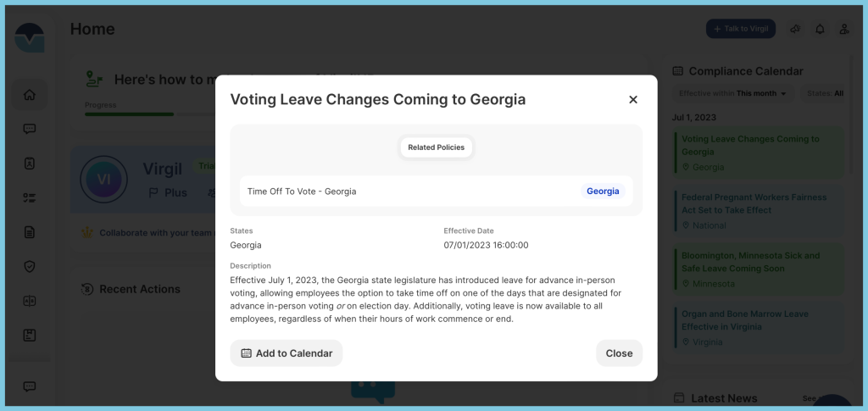Close the Voting Leave dialog with X
Viewport: 868px width, 411px height.
[633, 99]
